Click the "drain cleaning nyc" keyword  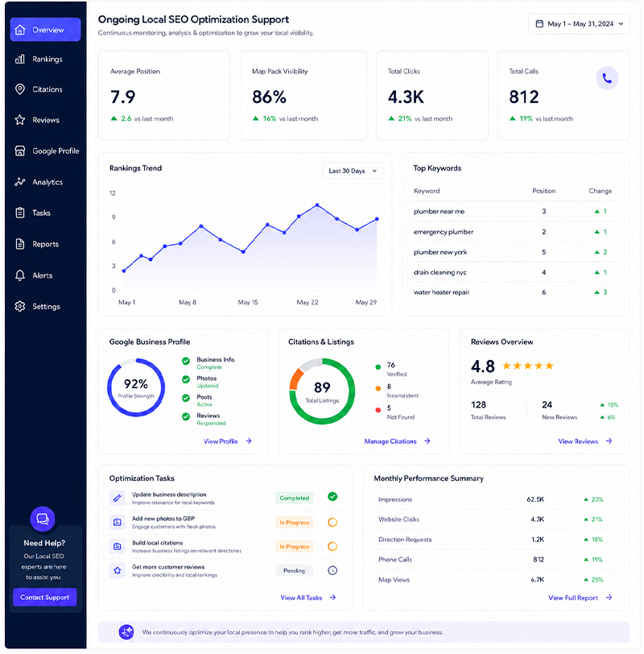[x=440, y=272]
